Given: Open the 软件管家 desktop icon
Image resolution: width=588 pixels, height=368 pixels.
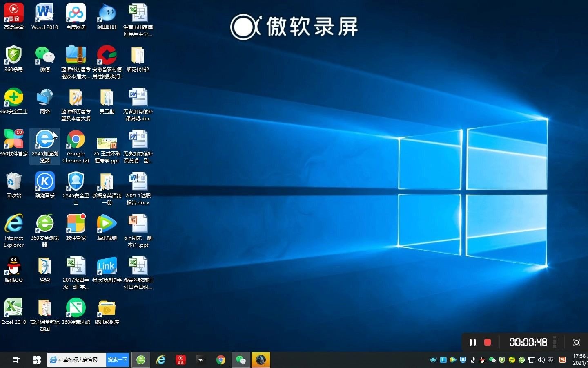Looking at the screenshot, I should tap(76, 227).
